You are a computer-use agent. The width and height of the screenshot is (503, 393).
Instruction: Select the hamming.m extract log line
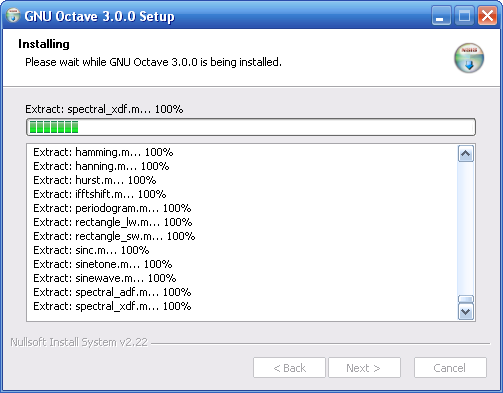[103, 152]
